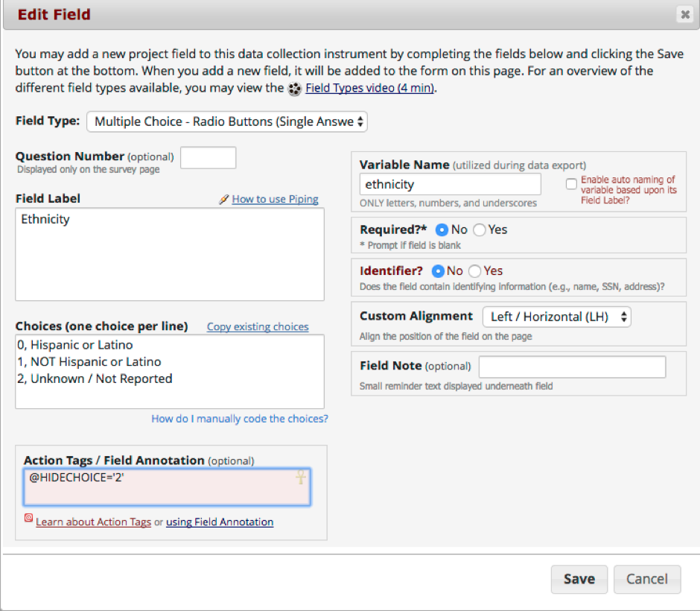Select Yes for Identifier

tap(475, 271)
